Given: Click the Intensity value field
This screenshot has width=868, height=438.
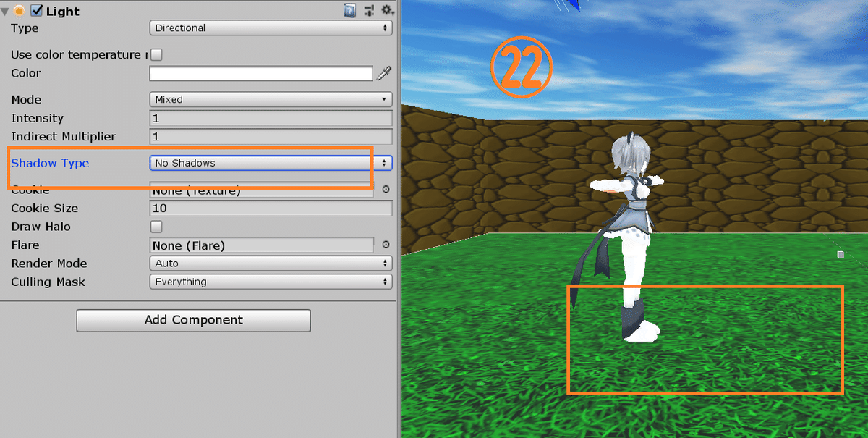Looking at the screenshot, I should (x=271, y=118).
